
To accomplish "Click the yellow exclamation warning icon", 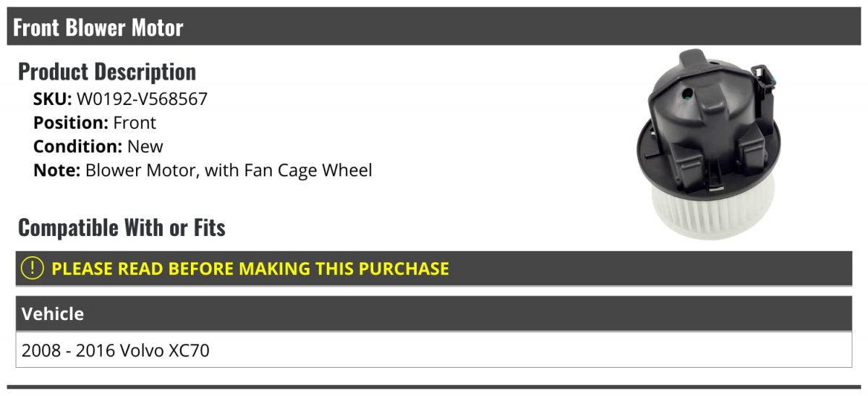I will tap(33, 269).
